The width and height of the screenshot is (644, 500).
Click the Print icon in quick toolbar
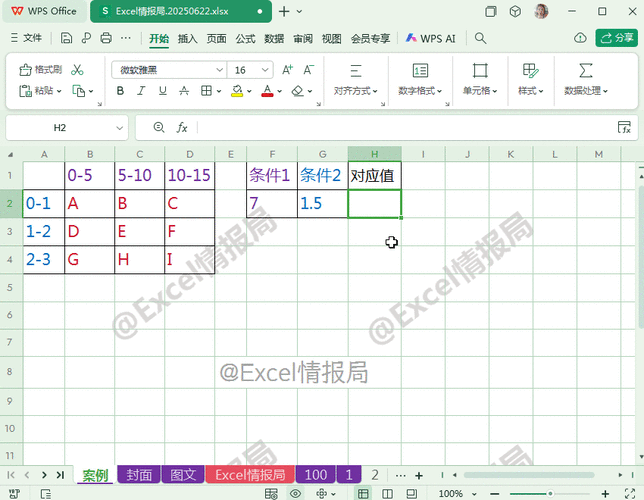(x=106, y=38)
